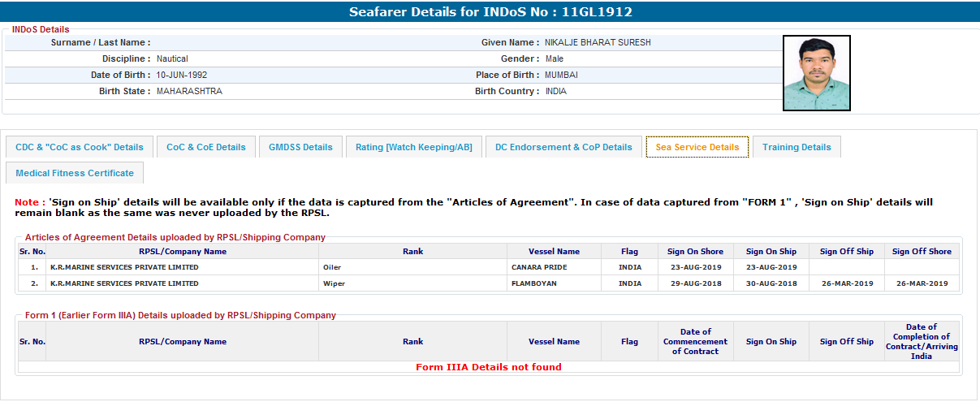Open the CDC & "CoC as Cook" Details tab
The width and height of the screenshot is (980, 402).
[80, 147]
